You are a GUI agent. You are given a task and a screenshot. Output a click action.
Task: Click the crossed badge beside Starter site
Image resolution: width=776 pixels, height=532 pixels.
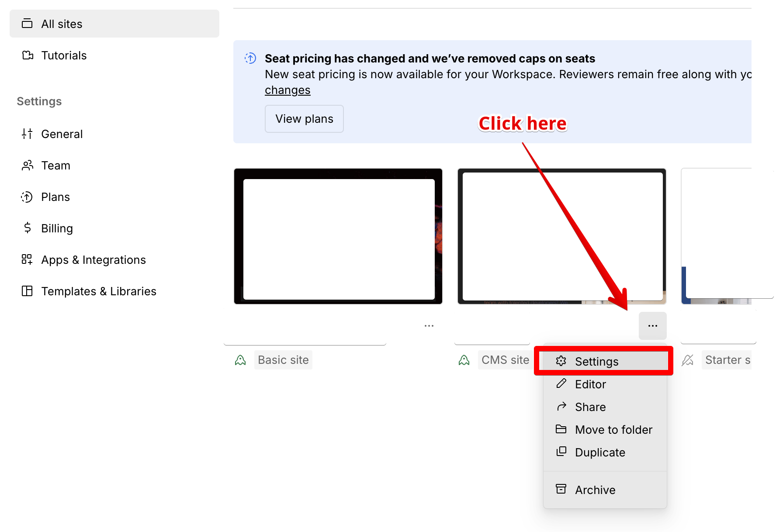688,359
